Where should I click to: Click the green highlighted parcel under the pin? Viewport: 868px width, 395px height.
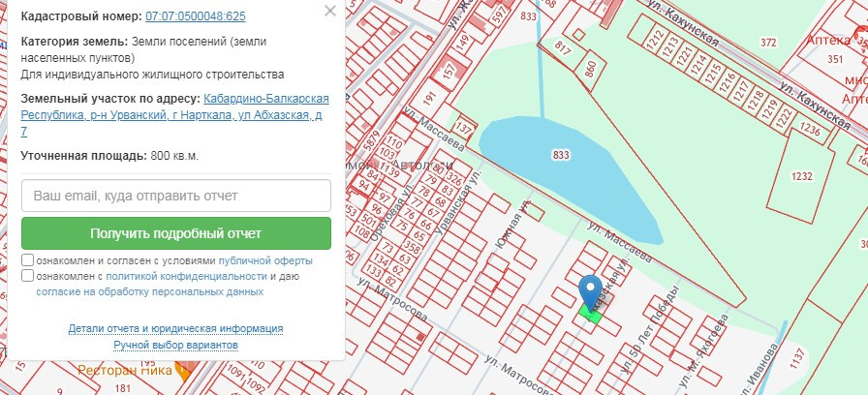point(590,312)
